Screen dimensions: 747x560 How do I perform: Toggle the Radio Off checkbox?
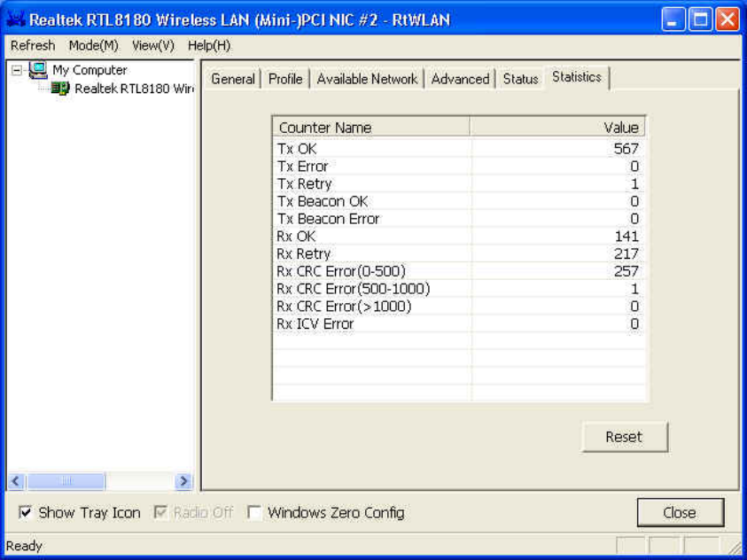[160, 513]
